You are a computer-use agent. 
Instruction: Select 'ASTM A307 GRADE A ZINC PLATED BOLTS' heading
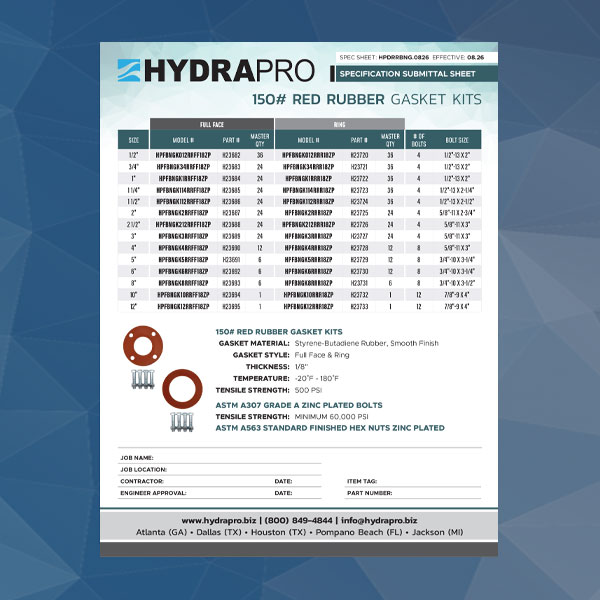[x=299, y=405]
